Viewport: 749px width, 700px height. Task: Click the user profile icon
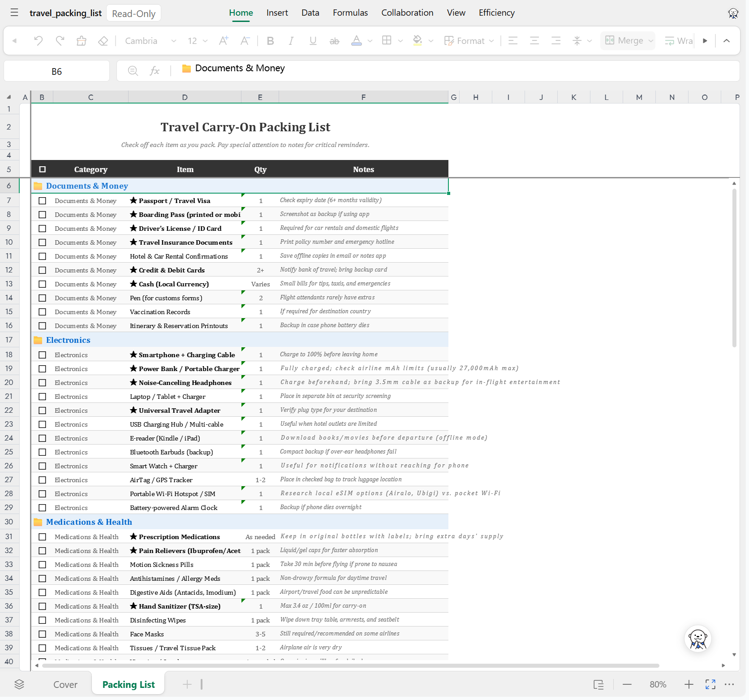[733, 13]
